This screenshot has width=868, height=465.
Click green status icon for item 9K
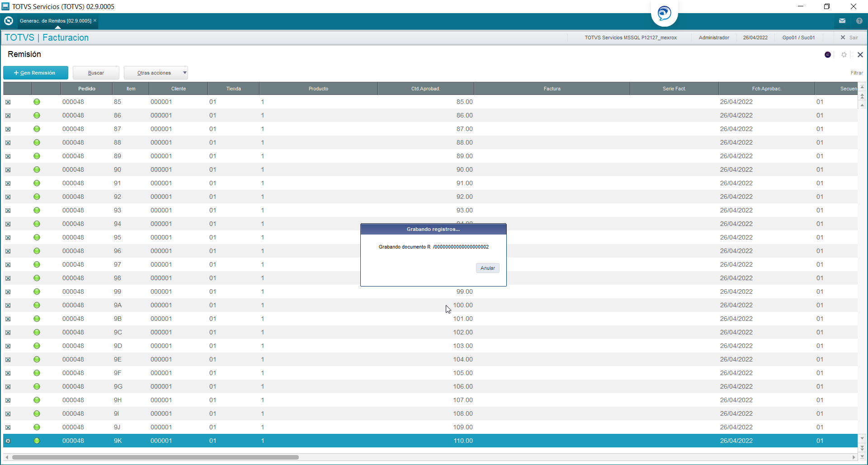pyautogui.click(x=37, y=441)
